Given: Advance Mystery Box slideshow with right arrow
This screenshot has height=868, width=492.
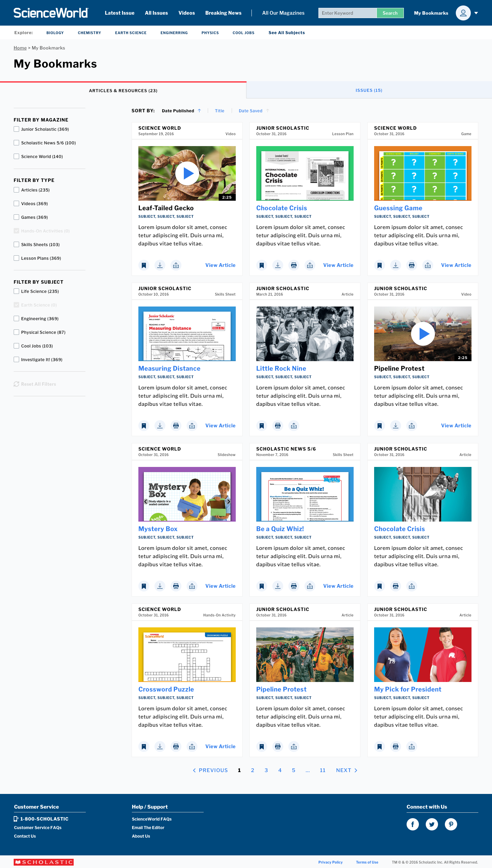Looking at the screenshot, I should [x=229, y=501].
